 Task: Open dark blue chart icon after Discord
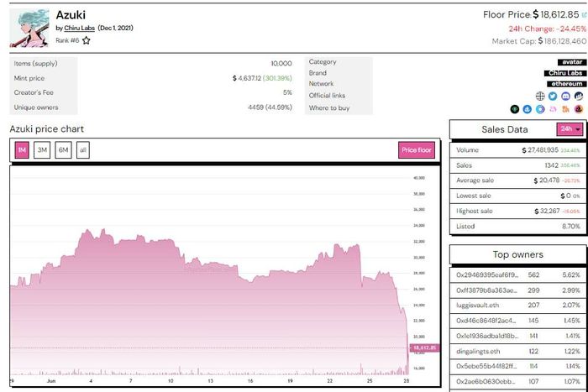tap(579, 97)
